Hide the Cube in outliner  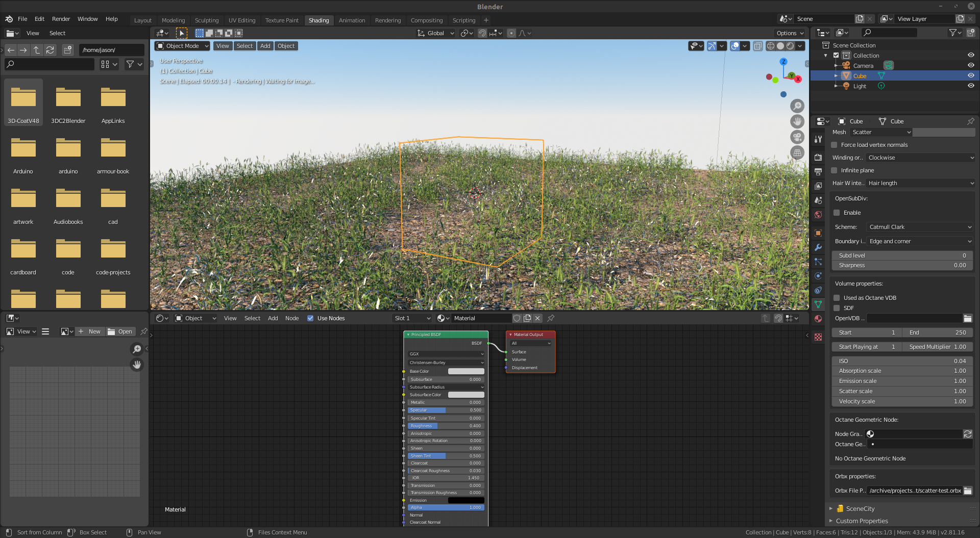[970, 75]
